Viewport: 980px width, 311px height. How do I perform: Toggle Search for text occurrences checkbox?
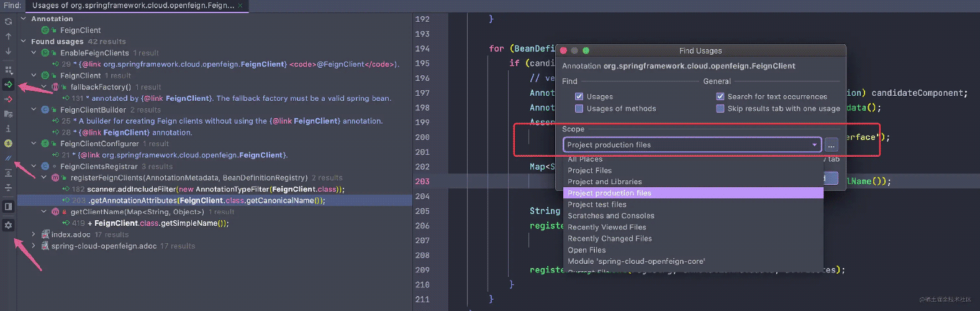click(x=720, y=96)
